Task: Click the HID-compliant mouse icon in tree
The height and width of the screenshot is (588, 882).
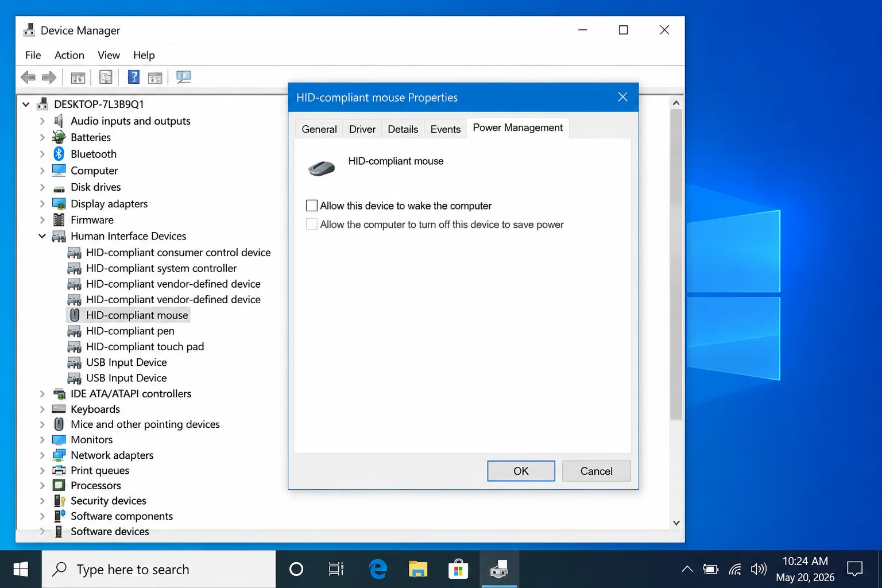Action: click(75, 315)
